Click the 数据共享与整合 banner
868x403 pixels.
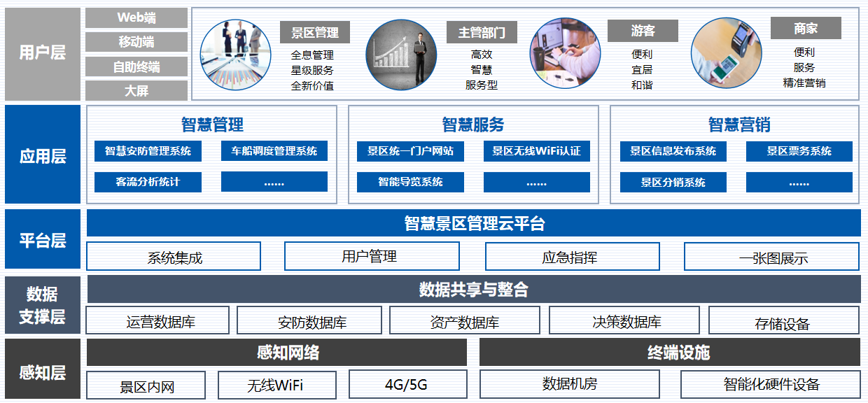pyautogui.click(x=474, y=289)
